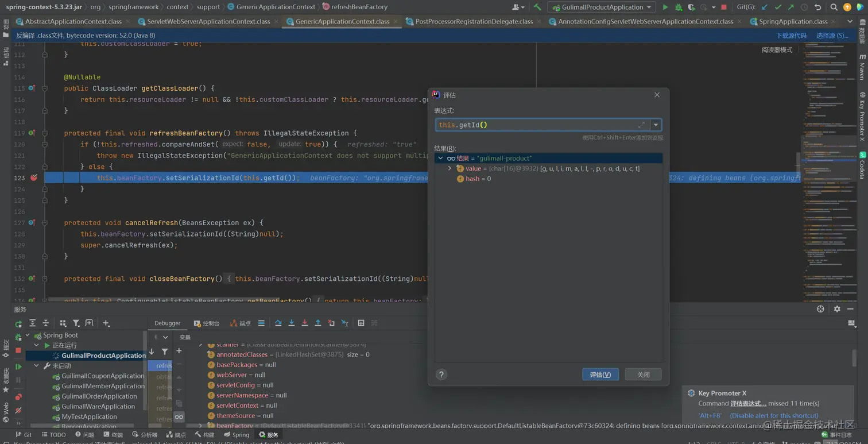Collapse all nodes in the Services tree

(x=46, y=323)
